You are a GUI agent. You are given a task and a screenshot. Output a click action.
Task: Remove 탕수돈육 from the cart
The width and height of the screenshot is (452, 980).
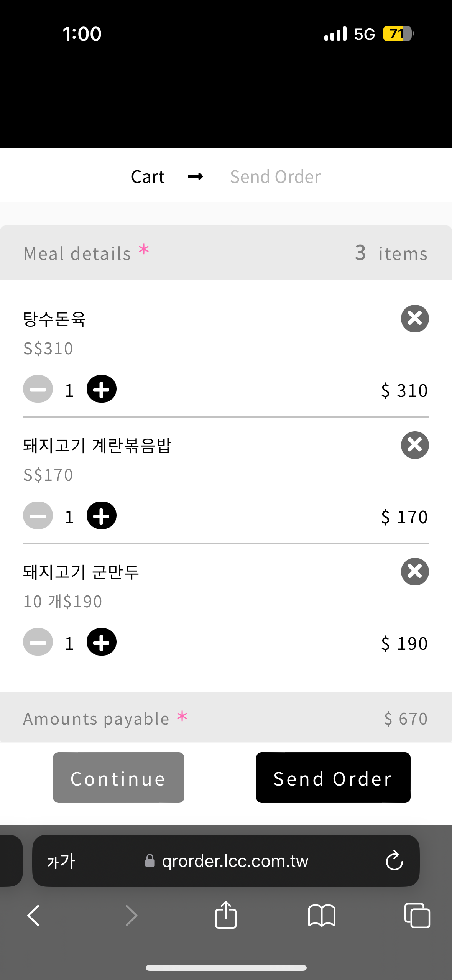point(415,319)
